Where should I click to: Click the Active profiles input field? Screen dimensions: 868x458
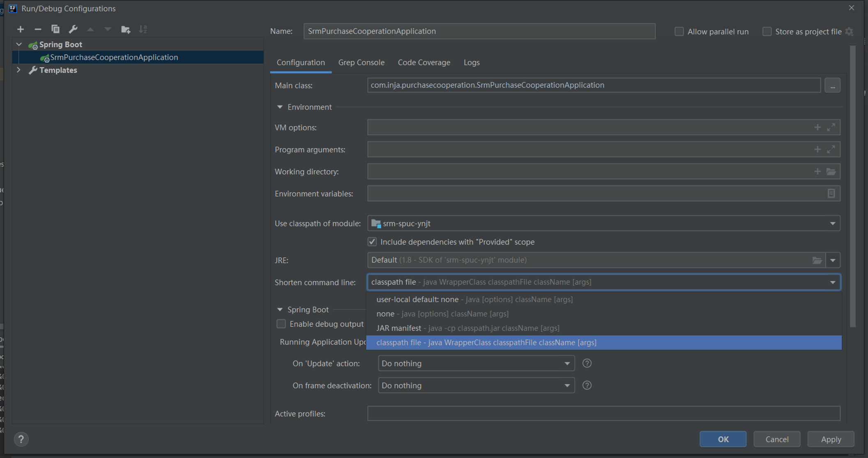tap(603, 413)
